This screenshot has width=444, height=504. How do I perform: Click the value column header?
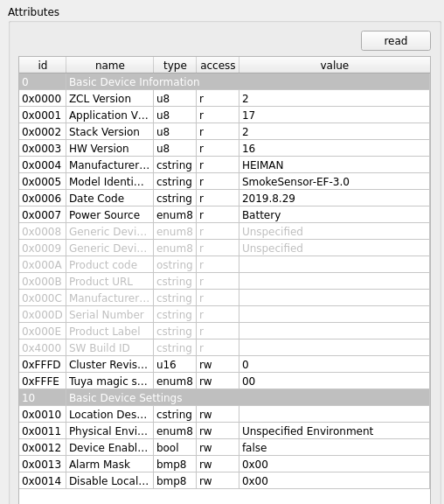[335, 66]
